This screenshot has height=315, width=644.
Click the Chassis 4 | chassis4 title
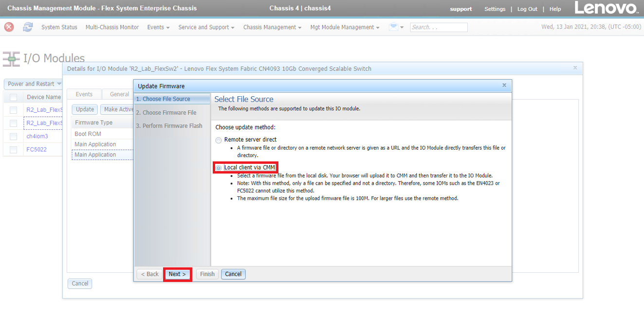pos(300,8)
